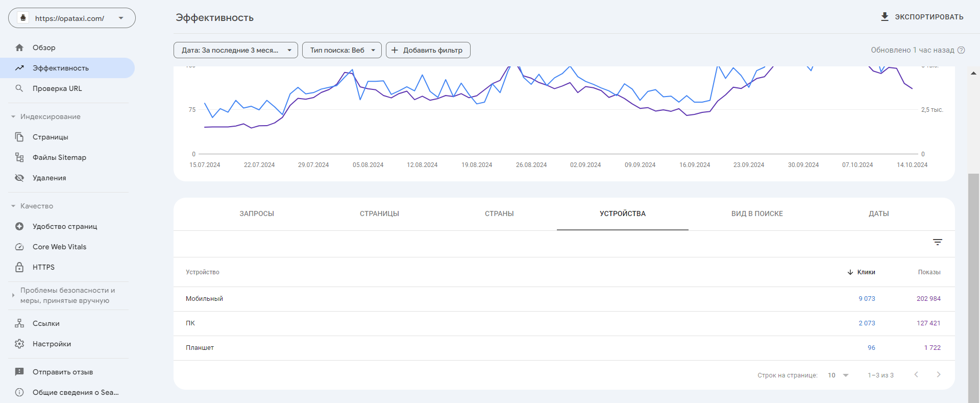
Task: Switch to the Страны tab
Action: [499, 214]
